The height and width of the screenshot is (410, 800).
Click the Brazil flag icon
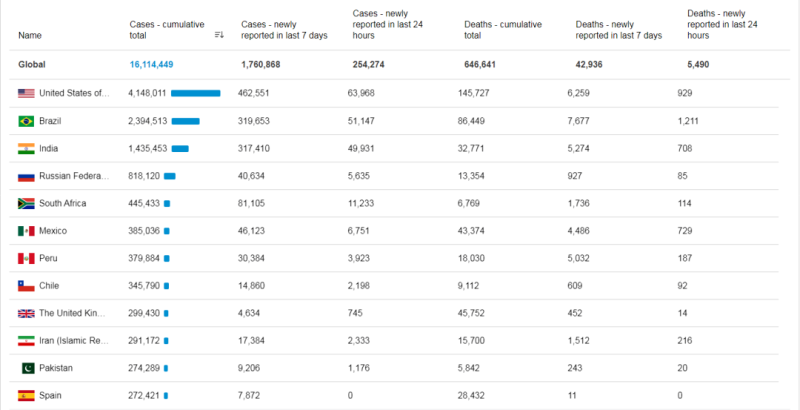click(27, 121)
